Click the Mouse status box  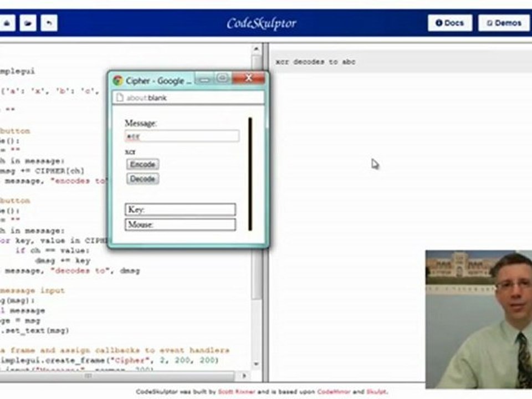180,224
